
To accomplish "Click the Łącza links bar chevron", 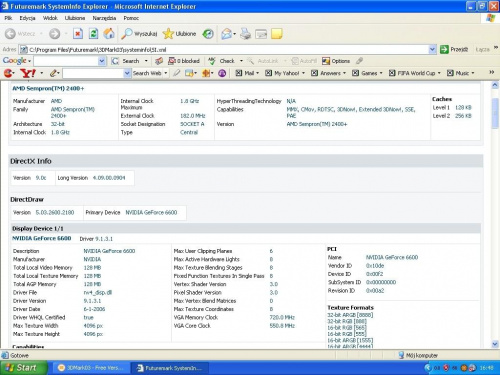I will point(496,48).
